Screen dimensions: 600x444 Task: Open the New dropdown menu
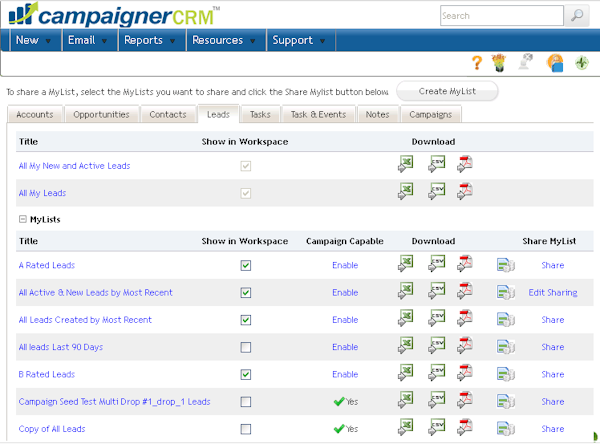[x=34, y=41]
